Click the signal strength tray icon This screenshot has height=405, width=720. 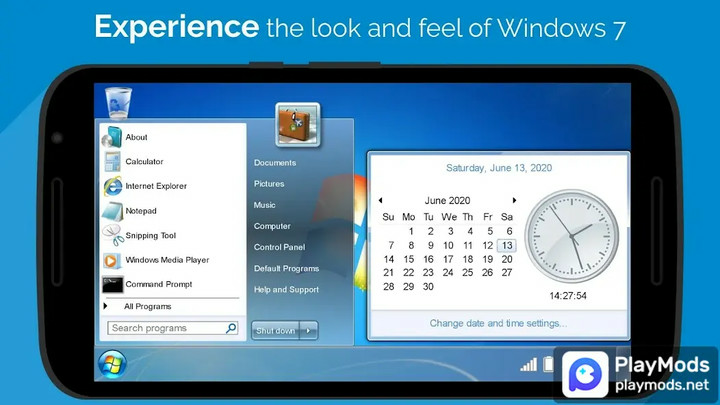pos(529,365)
